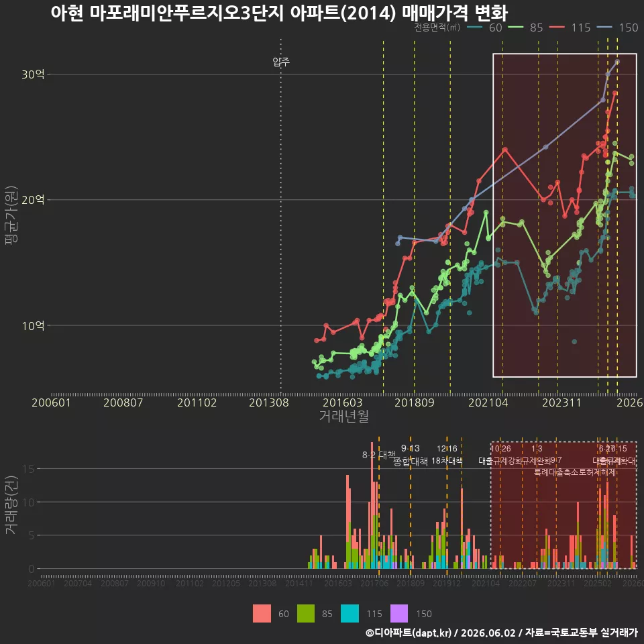Click 202502 tick on volume chart axis

tap(598, 583)
